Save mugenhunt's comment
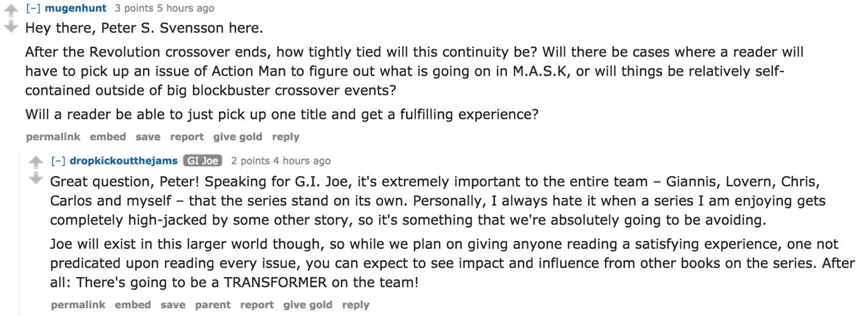The image size is (868, 316). [148, 137]
